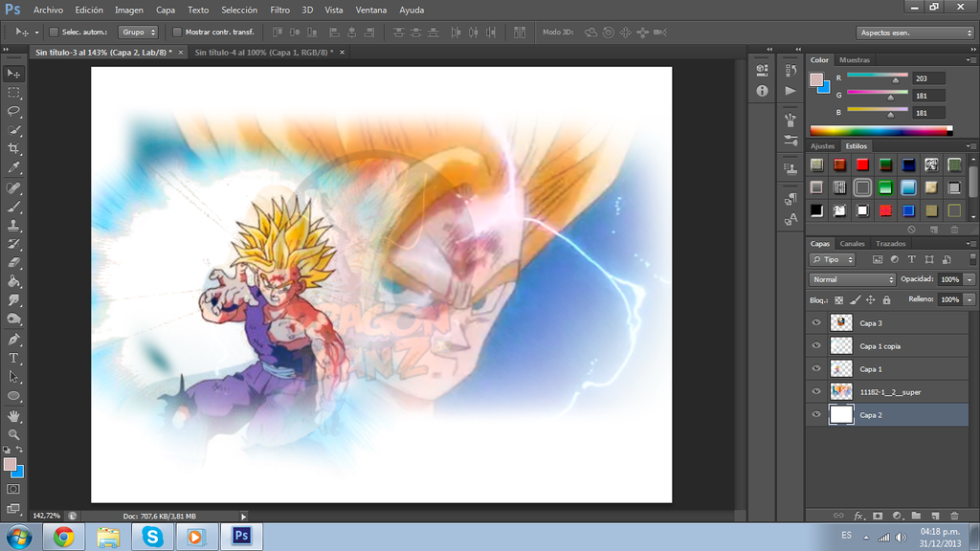Switch to the Muestras tab
This screenshot has width=980, height=551.
click(x=855, y=60)
